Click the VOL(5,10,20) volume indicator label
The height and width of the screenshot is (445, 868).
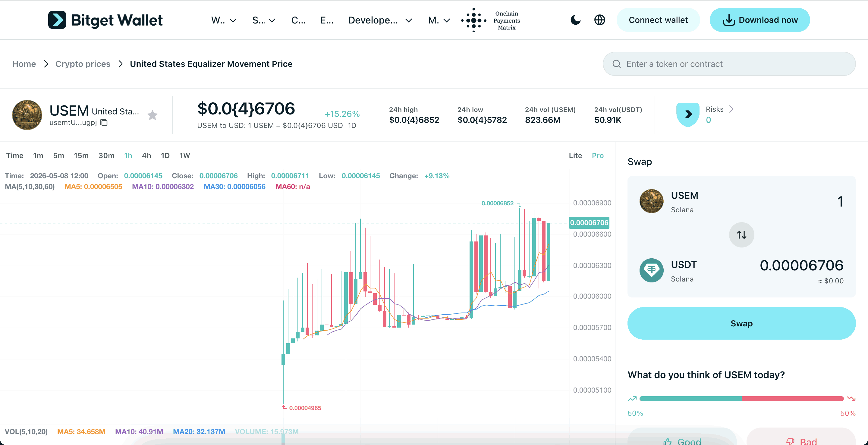point(26,432)
